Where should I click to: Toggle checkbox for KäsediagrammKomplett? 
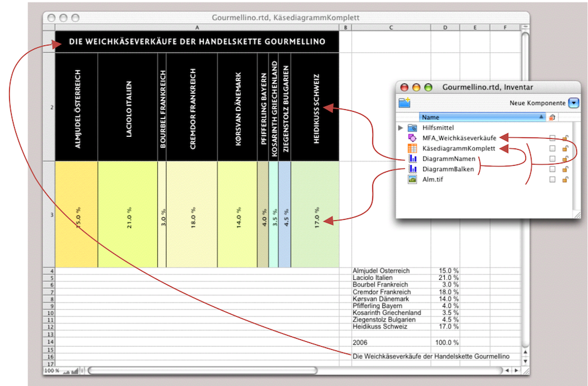[552, 149]
